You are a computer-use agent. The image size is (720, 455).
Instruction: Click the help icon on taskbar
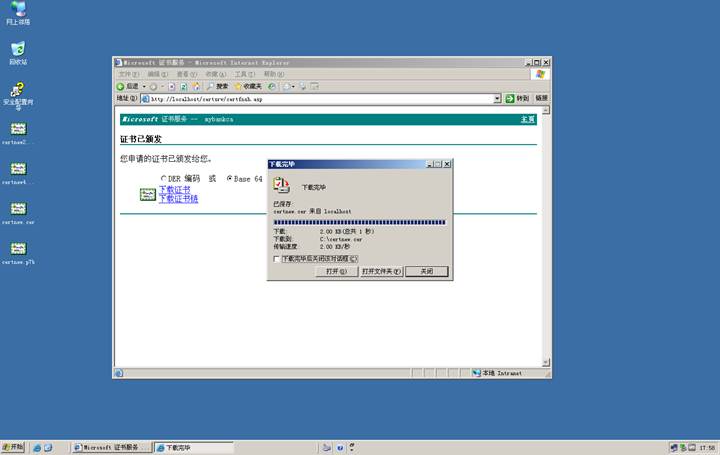pos(340,448)
